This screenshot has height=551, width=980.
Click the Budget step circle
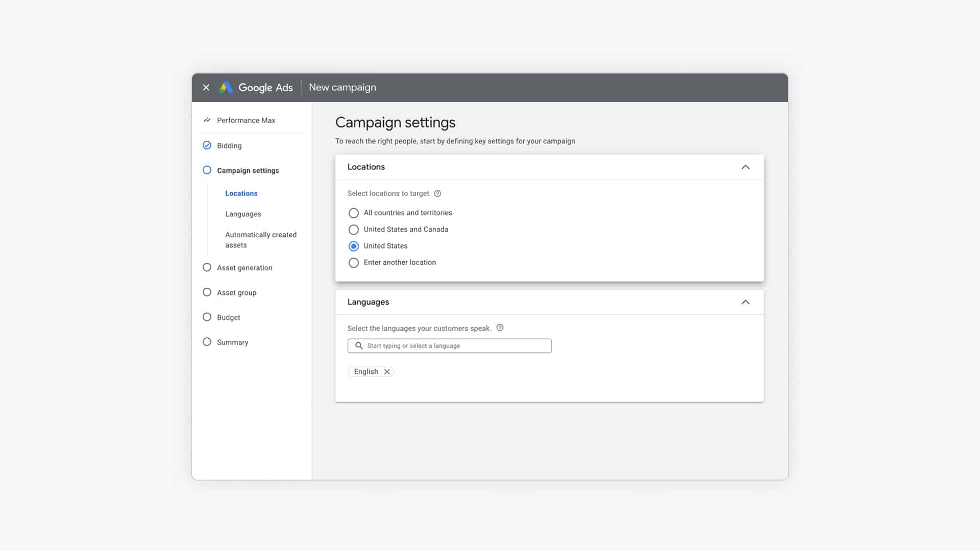coord(207,317)
